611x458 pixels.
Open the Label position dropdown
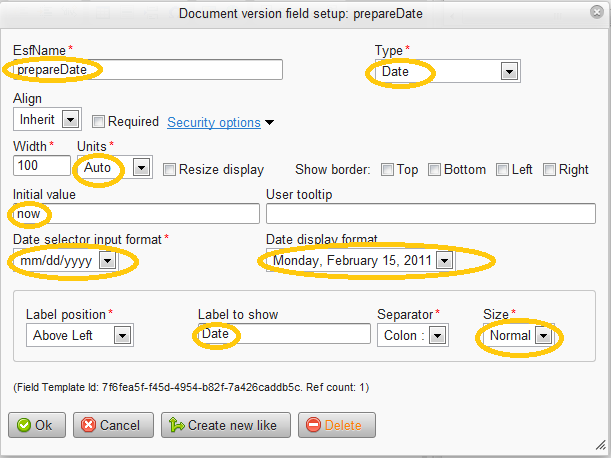coord(80,335)
